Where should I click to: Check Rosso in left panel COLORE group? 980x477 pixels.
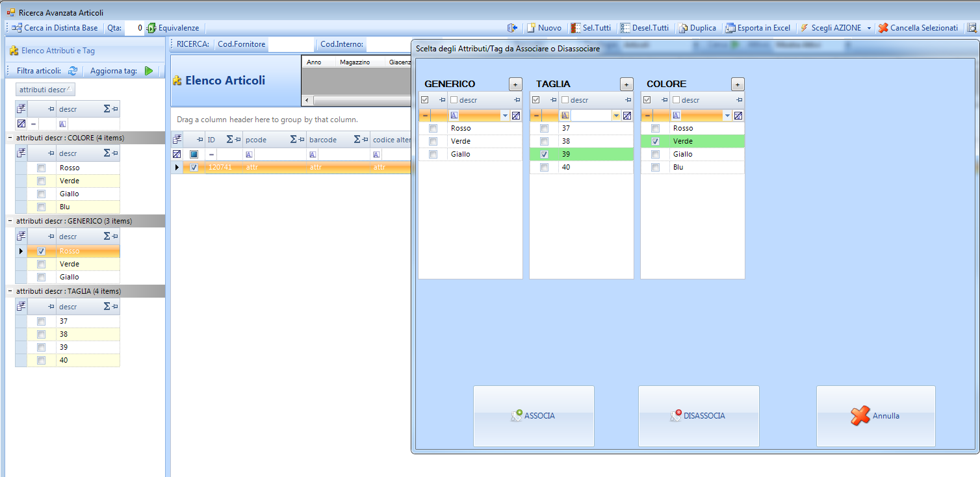click(x=41, y=168)
